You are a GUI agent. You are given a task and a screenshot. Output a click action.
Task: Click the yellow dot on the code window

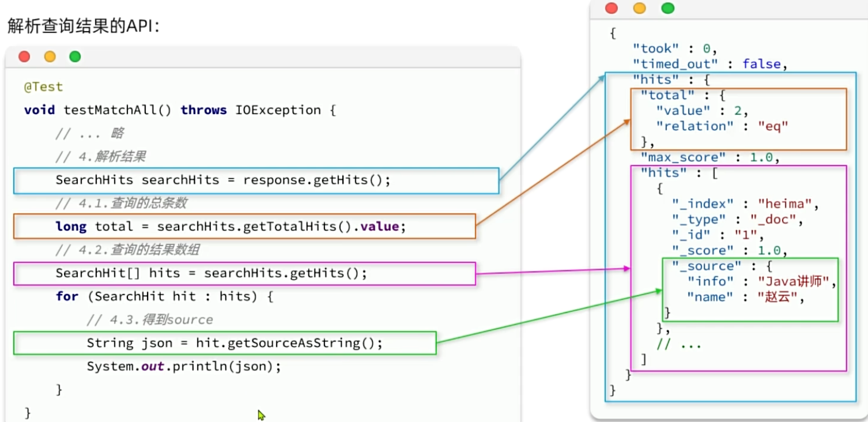pos(50,56)
